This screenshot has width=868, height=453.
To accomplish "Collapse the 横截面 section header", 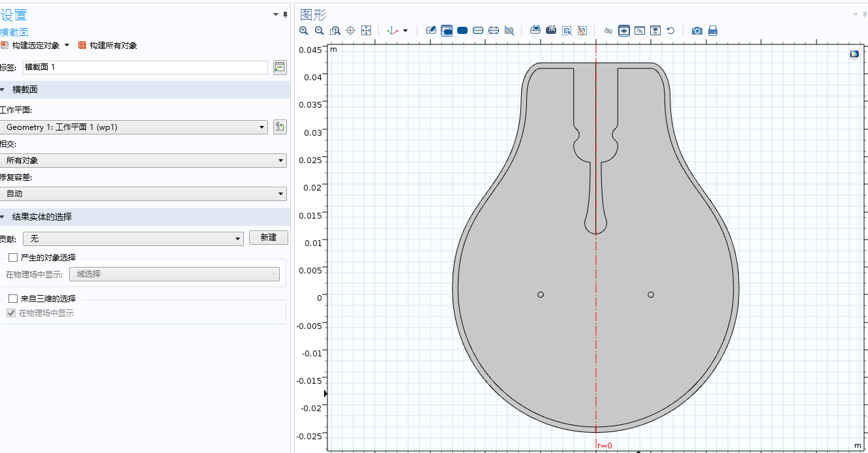I will tap(145, 90).
